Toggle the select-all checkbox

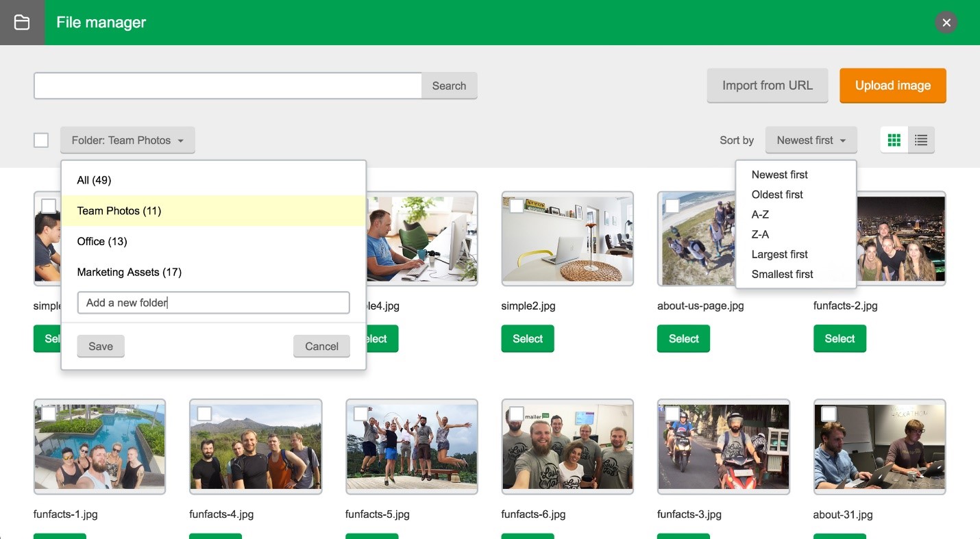click(41, 140)
